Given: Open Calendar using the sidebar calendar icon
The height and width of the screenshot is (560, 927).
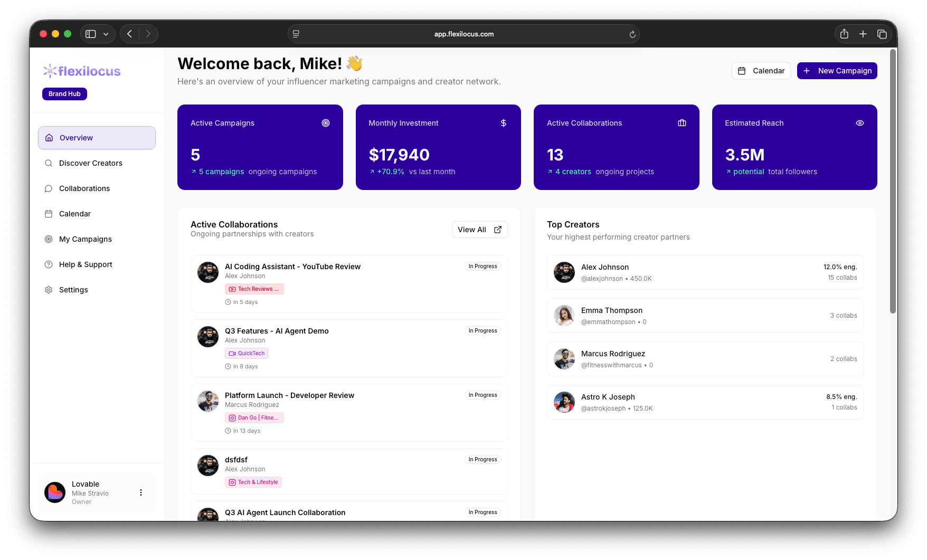Looking at the screenshot, I should (49, 214).
